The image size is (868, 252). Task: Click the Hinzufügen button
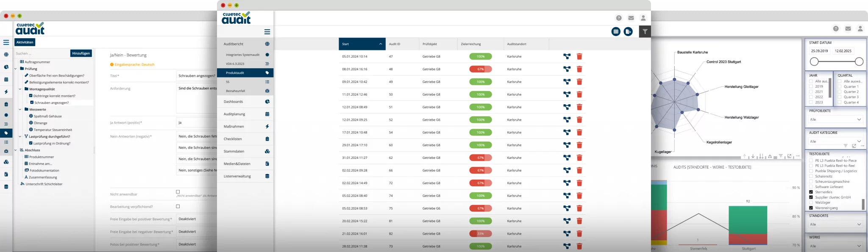(81, 53)
